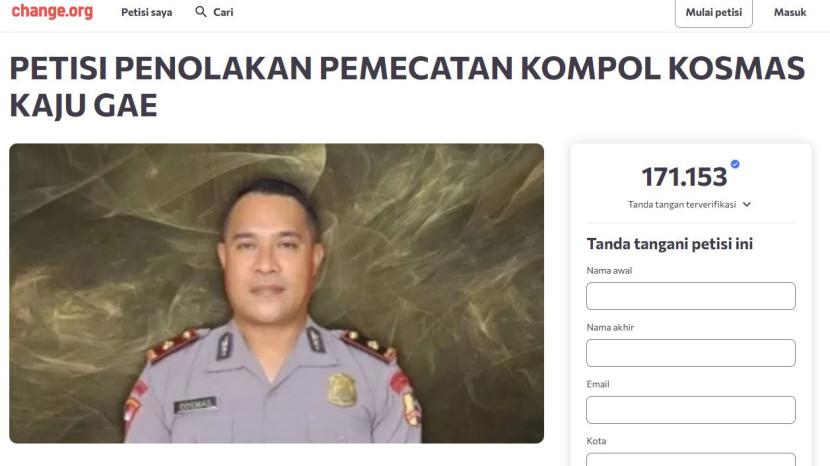This screenshot has width=830, height=466.
Task: Click the petition title heading
Action: [x=408, y=86]
